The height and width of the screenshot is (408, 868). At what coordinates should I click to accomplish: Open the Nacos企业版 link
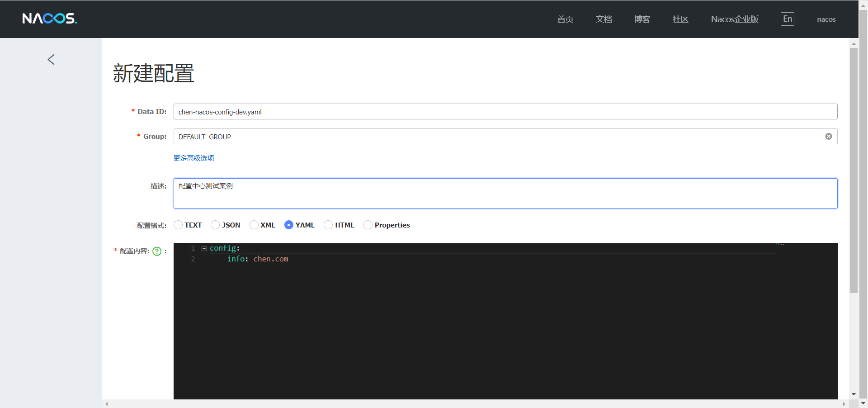coord(735,19)
